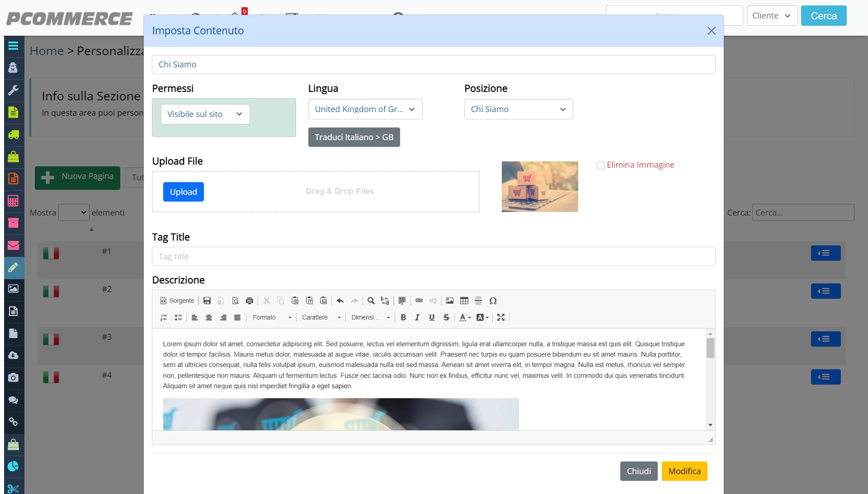Open the background color picker
Viewport: 868px width, 494px height.
coord(482,317)
